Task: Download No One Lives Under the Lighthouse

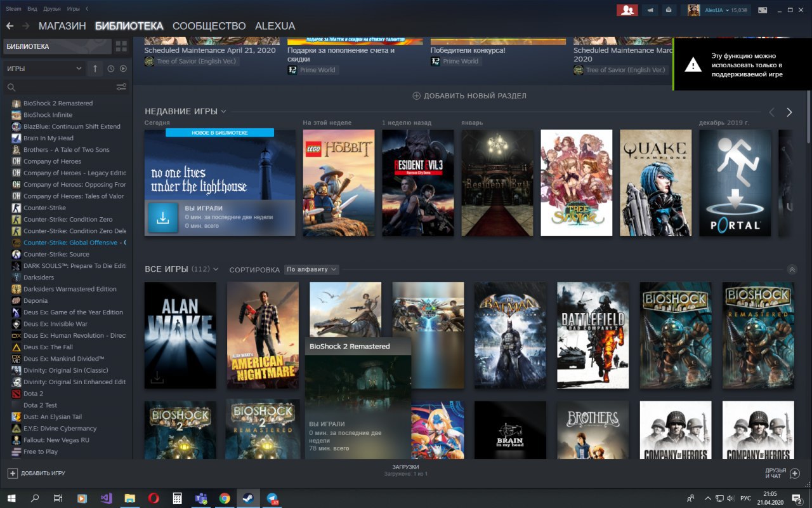Action: [162, 218]
